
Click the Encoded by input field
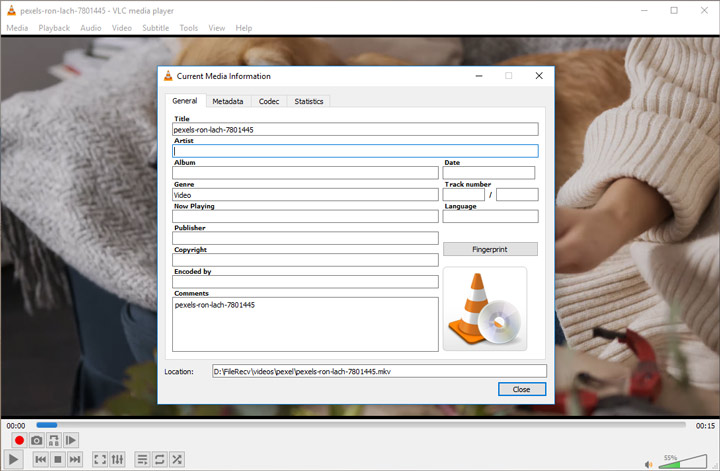tap(305, 282)
